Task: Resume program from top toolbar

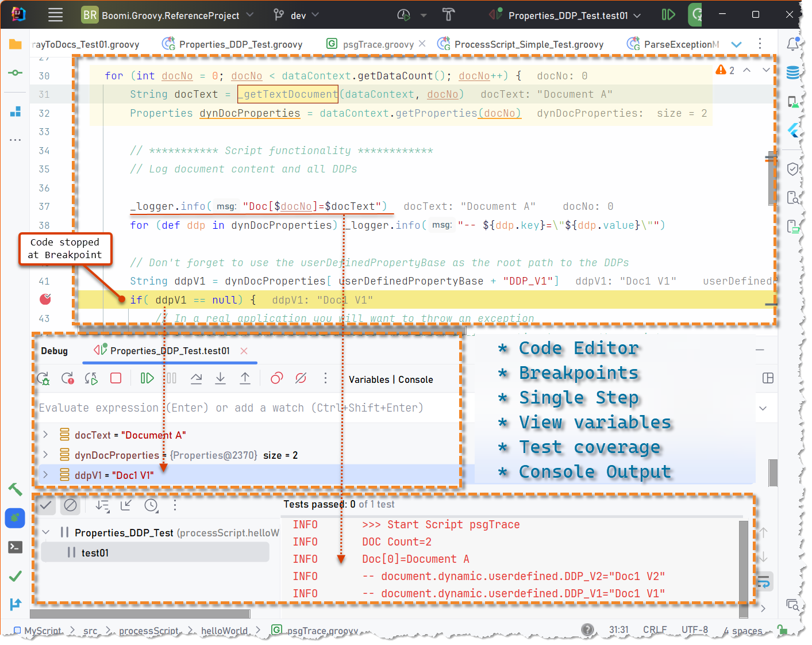Action: pos(668,15)
